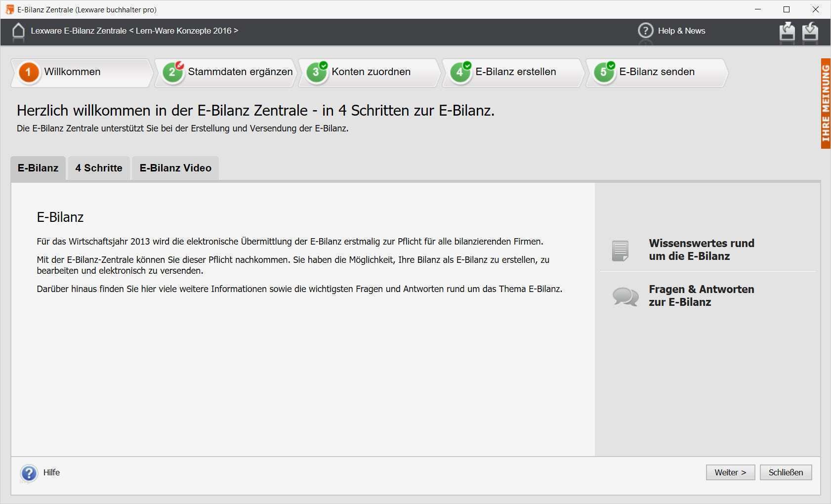Image resolution: width=831 pixels, height=504 pixels.
Task: Select step 2 Stammdaten ergänzen
Action: [240, 72]
